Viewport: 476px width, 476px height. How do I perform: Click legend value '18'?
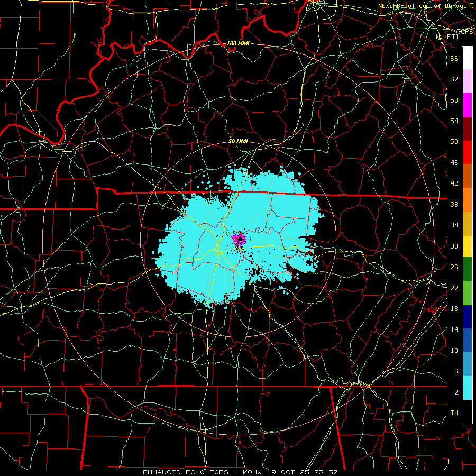(454, 308)
